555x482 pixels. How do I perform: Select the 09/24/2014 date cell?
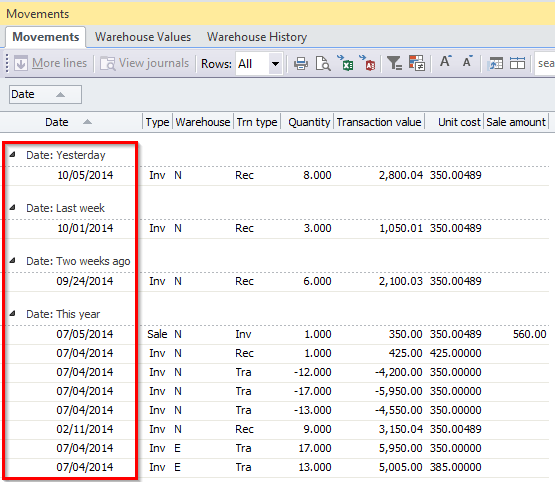(85, 281)
